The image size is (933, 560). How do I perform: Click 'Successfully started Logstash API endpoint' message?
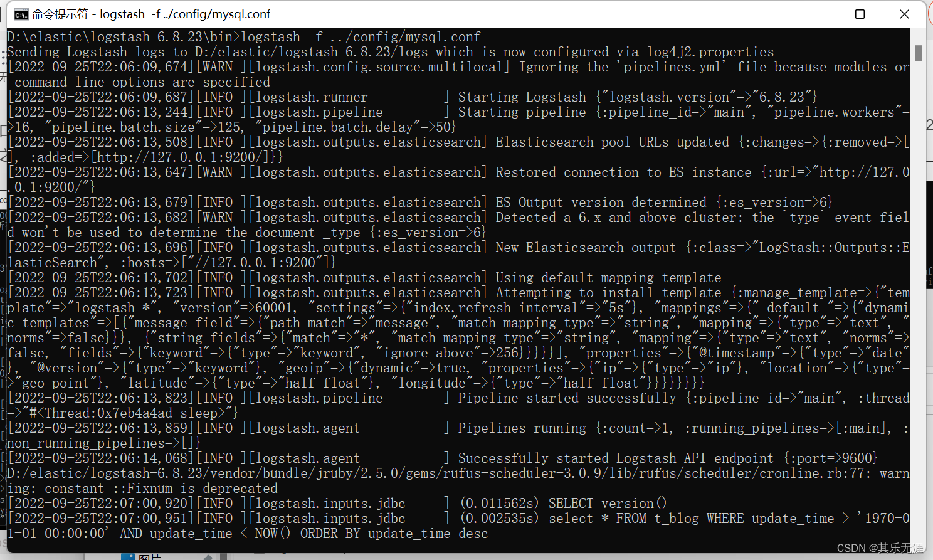[616, 458]
